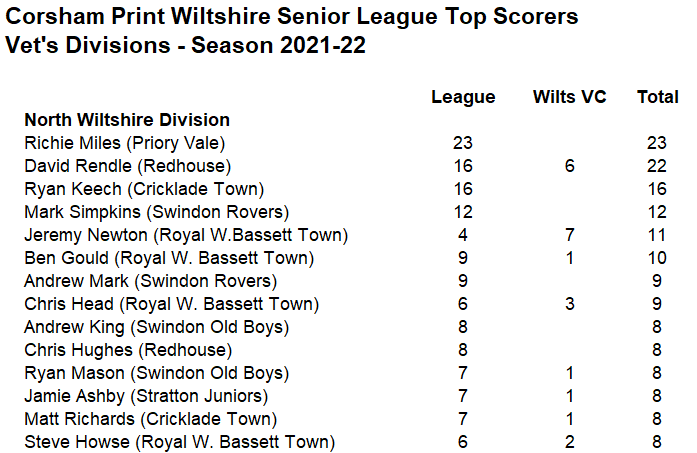Select Steve Howse (Royal W. Bassett Town)
697x453 pixels.
click(180, 442)
